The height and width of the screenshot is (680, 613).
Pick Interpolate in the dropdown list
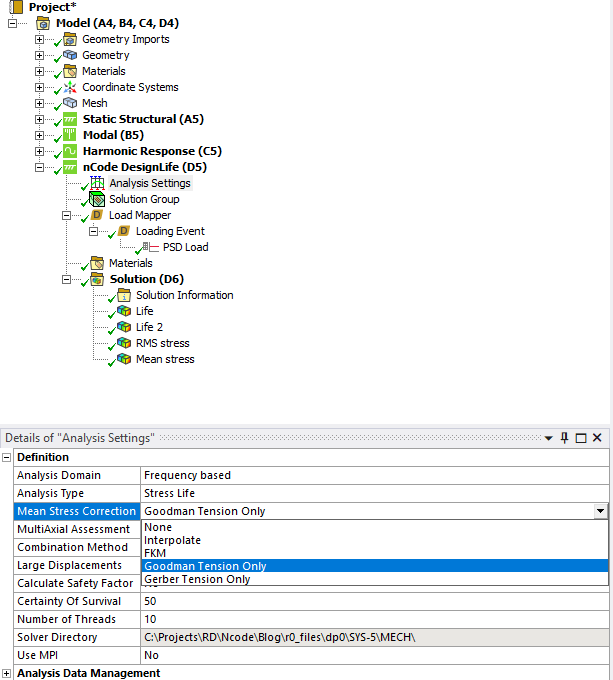pos(172,540)
